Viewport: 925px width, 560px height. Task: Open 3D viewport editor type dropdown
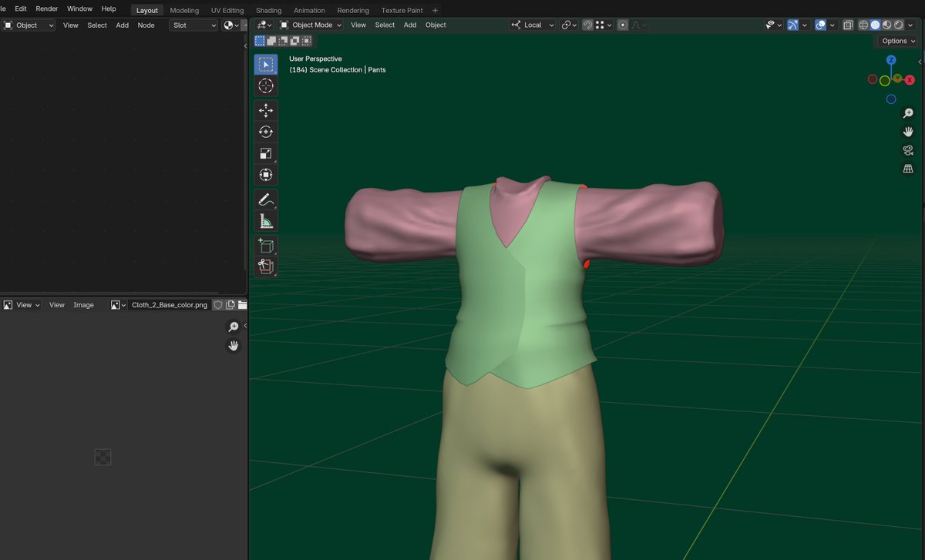tap(264, 25)
